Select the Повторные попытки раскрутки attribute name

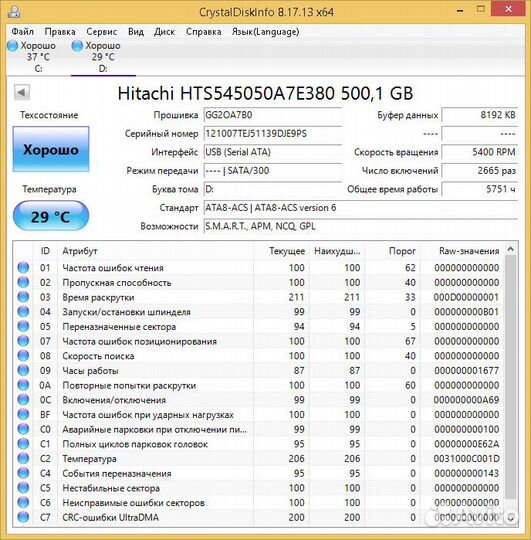[129, 385]
